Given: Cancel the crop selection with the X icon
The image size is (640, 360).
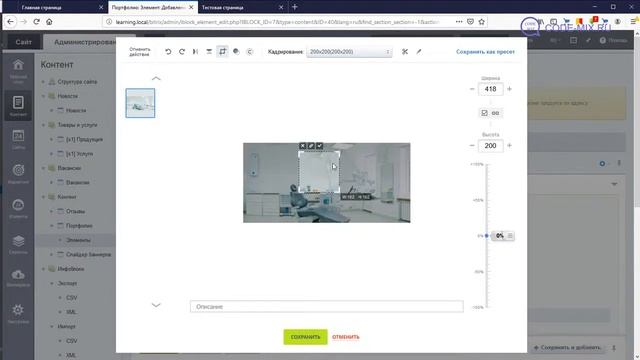Looking at the screenshot, I should tap(302, 146).
